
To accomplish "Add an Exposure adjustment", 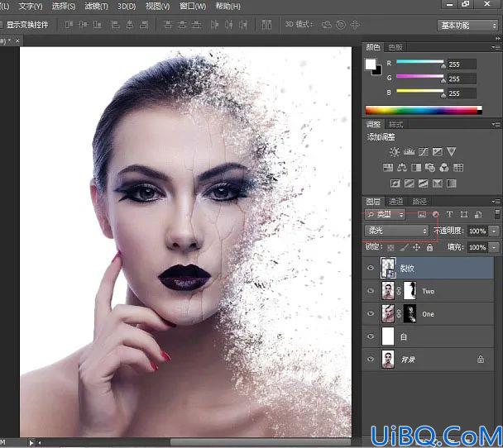I will (438, 151).
